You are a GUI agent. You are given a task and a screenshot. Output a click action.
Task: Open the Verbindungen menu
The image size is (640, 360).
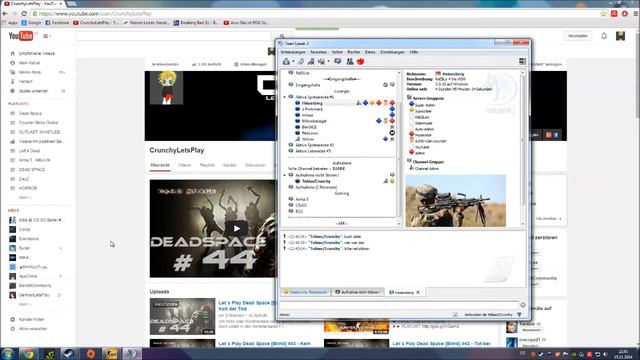tap(293, 52)
